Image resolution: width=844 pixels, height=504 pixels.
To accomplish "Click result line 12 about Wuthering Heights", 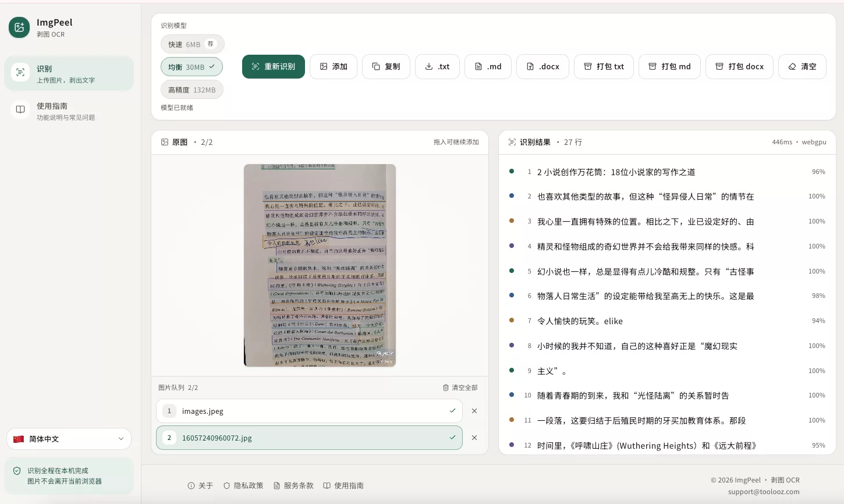I will coord(667,445).
